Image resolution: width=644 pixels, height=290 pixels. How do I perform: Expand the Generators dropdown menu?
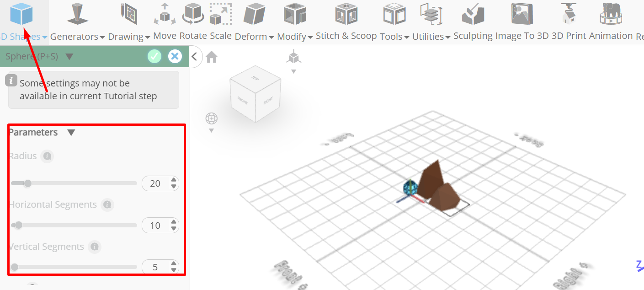pyautogui.click(x=102, y=38)
